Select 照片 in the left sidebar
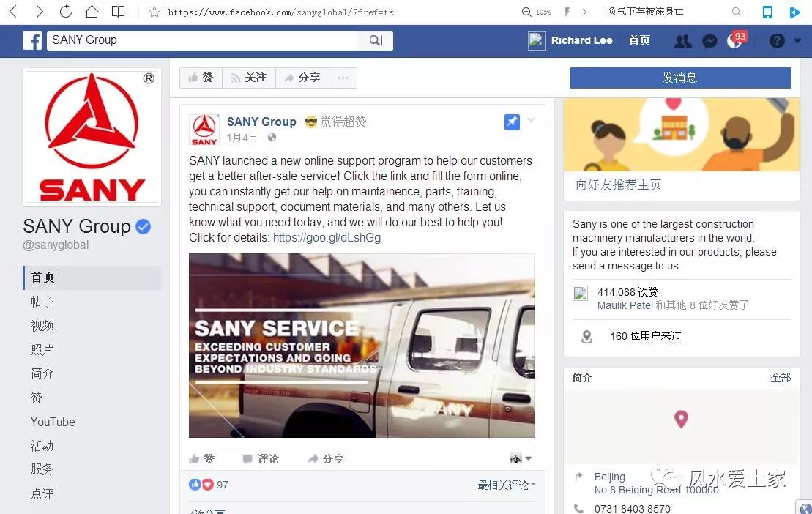812x514 pixels. click(42, 350)
